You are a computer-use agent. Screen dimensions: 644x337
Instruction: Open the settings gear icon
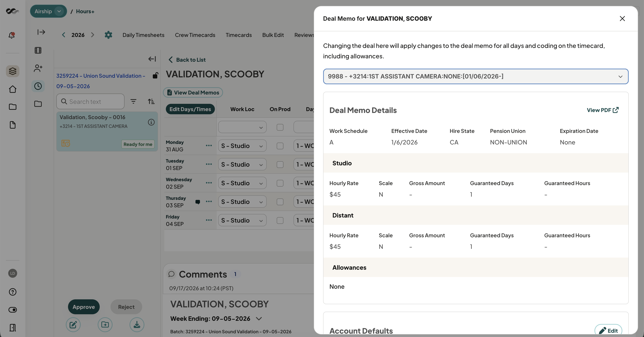[108, 35]
